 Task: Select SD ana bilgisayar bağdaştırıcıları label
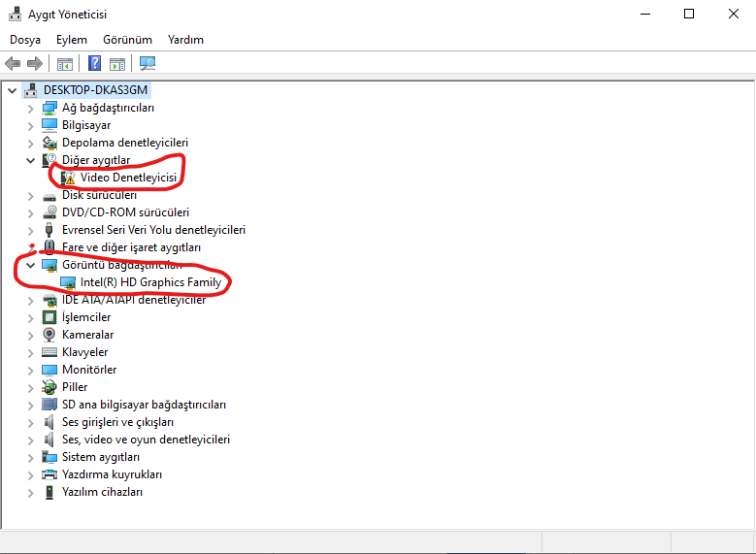coord(144,405)
